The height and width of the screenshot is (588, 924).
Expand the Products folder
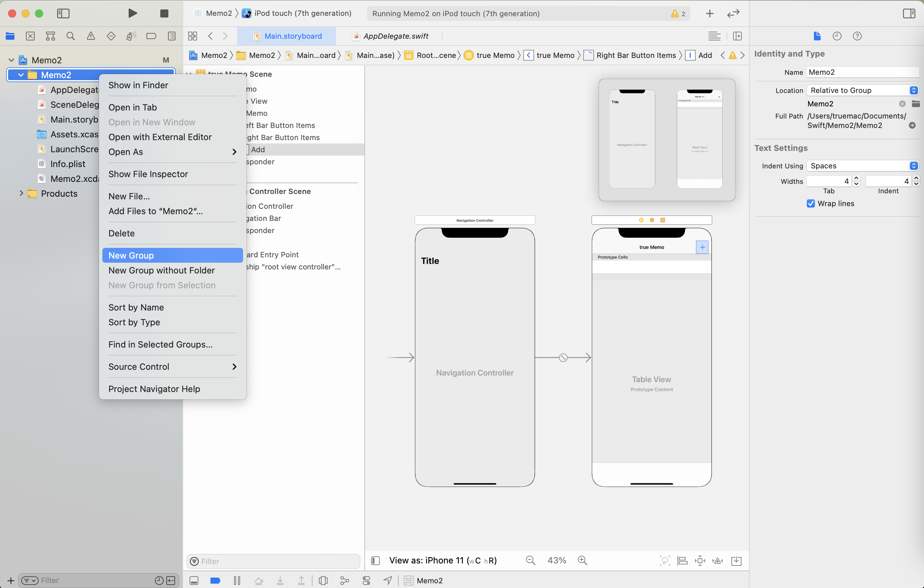(x=22, y=193)
